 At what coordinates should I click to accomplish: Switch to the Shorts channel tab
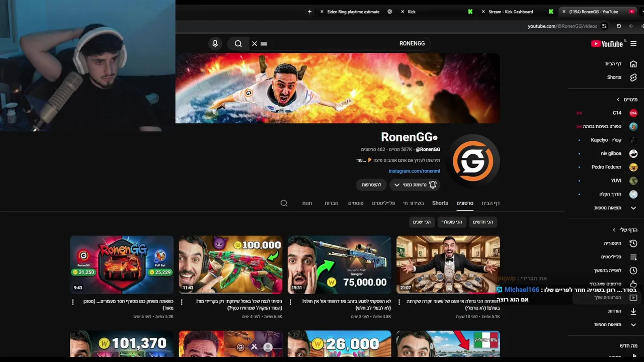(440, 203)
